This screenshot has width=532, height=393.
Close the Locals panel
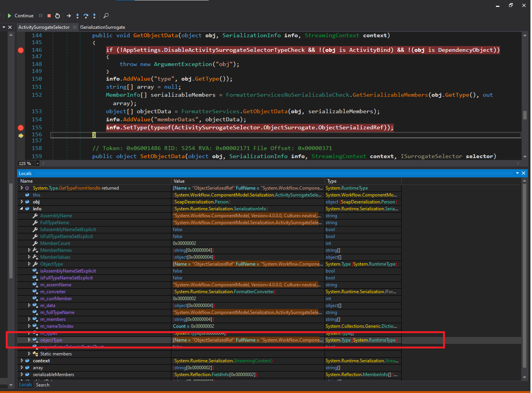[x=524, y=173]
